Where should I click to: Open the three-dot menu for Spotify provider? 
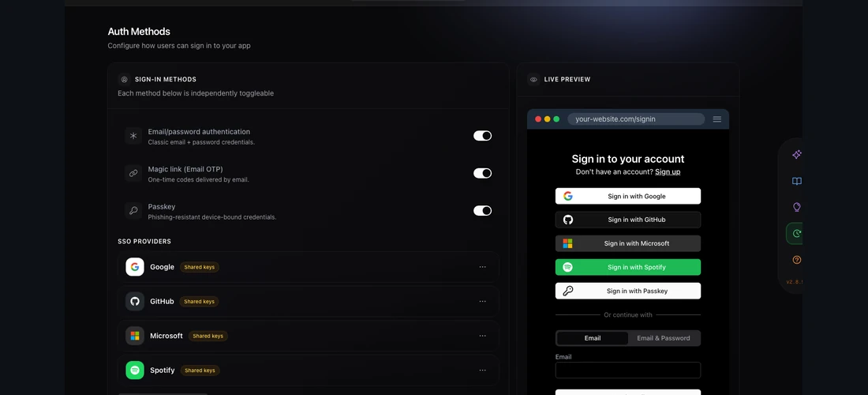point(482,370)
